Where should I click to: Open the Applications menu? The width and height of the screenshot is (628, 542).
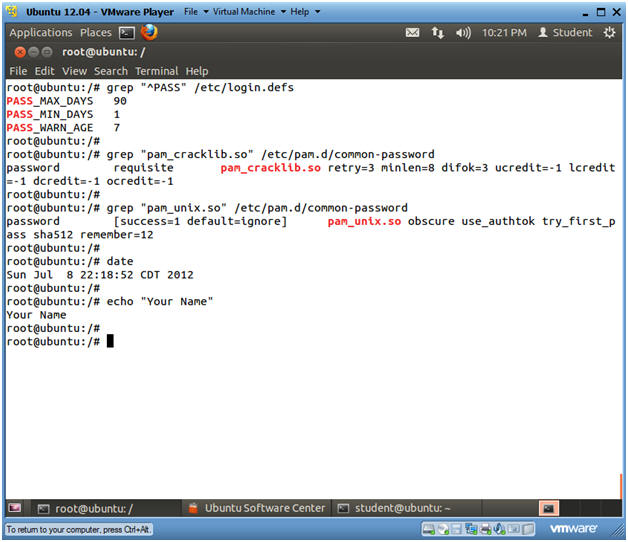(41, 32)
